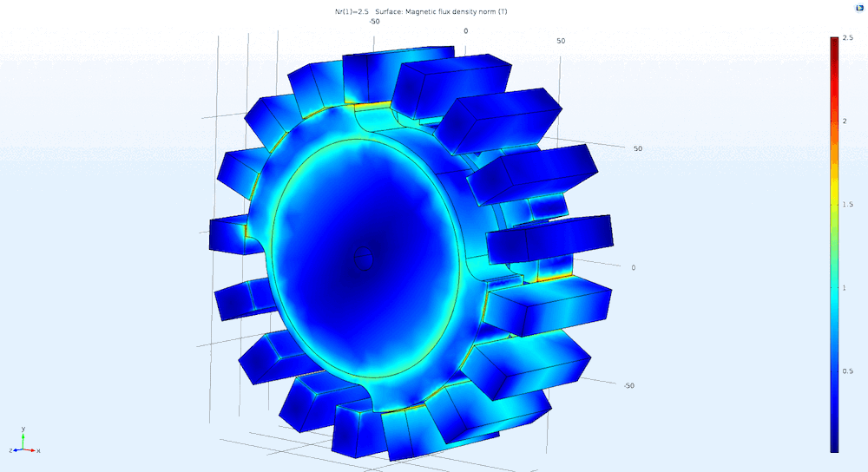Click the '1.5' value on the color legend
The image size is (868, 472).
847,204
